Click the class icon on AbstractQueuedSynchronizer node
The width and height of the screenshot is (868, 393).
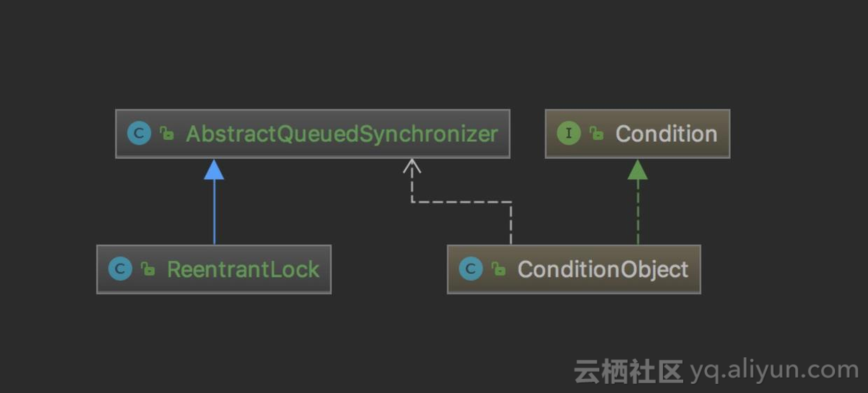pos(139,134)
